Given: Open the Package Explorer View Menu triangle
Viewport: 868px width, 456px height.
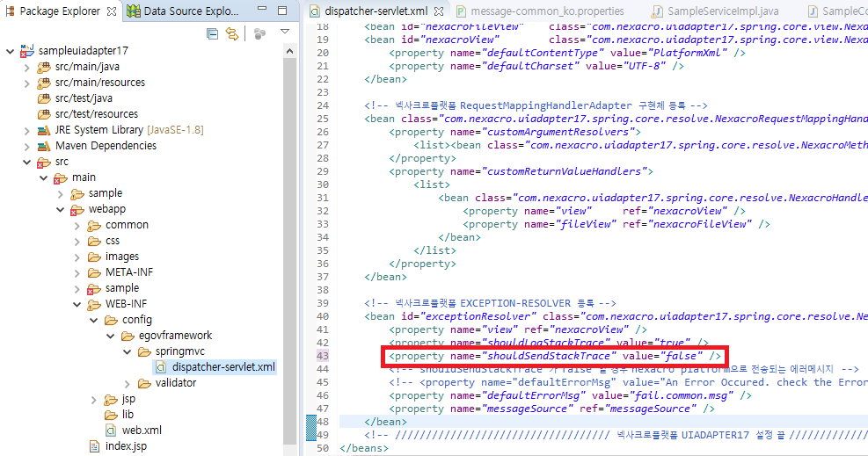Looking at the screenshot, I should [x=285, y=33].
